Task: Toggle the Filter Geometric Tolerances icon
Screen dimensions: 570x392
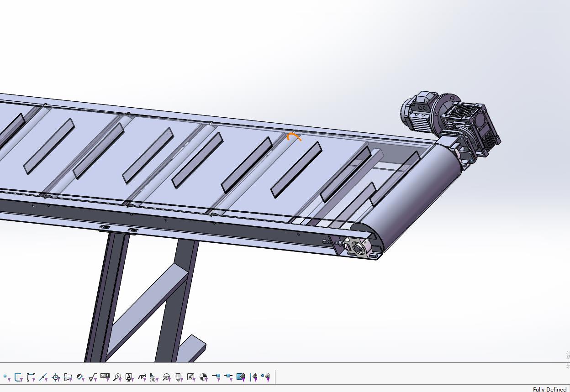Action: click(x=105, y=377)
